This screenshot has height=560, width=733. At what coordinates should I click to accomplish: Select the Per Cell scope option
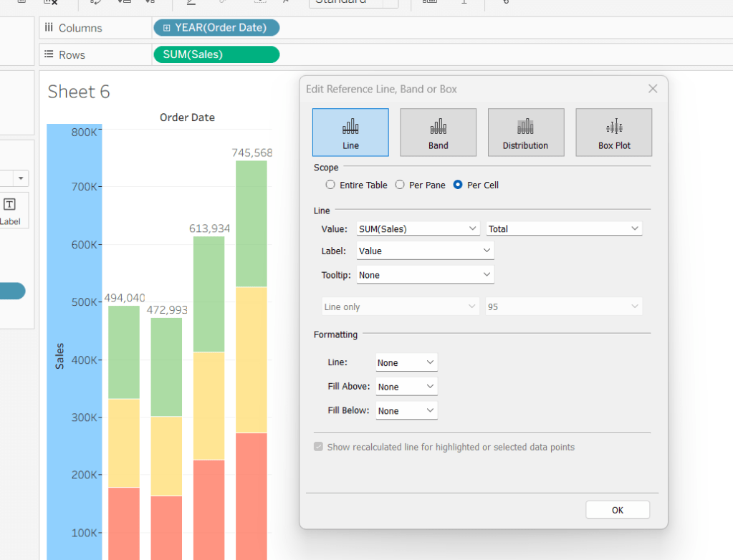pyautogui.click(x=458, y=185)
